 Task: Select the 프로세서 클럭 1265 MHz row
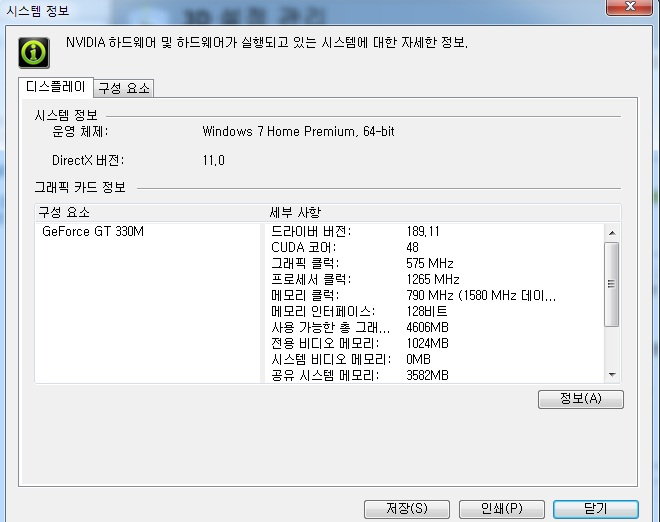435,280
